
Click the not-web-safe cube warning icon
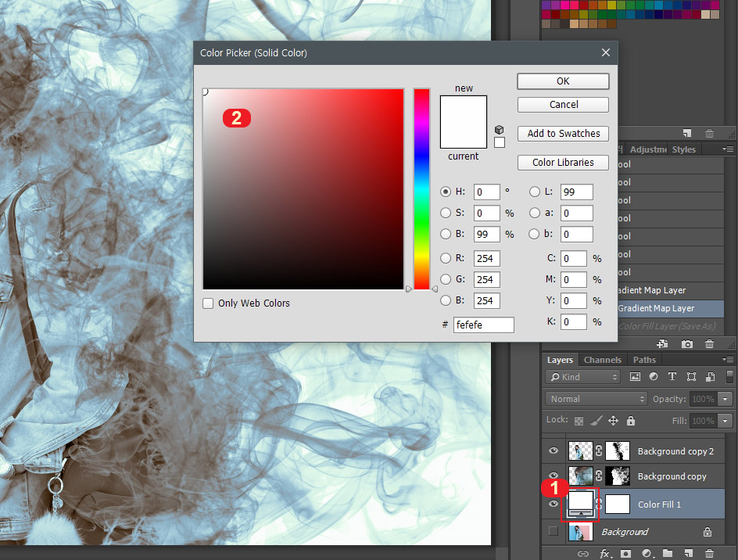pos(500,130)
